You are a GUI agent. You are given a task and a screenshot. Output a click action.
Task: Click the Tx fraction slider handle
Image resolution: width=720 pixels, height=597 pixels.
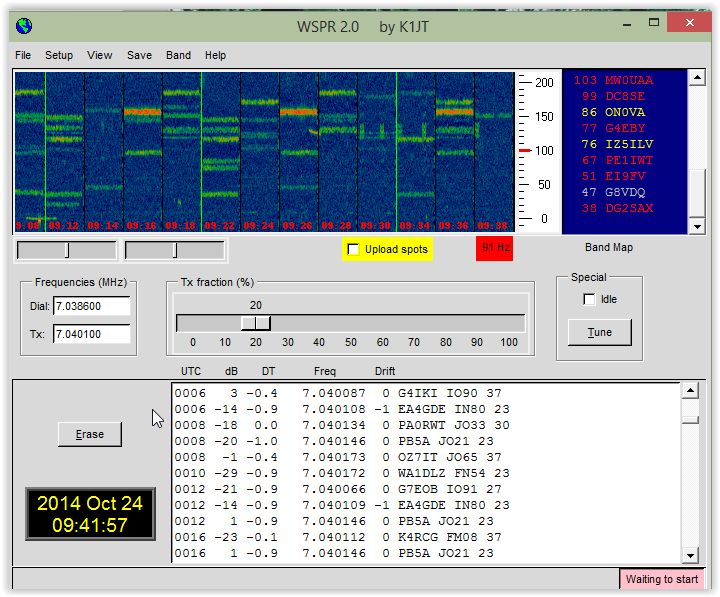256,323
